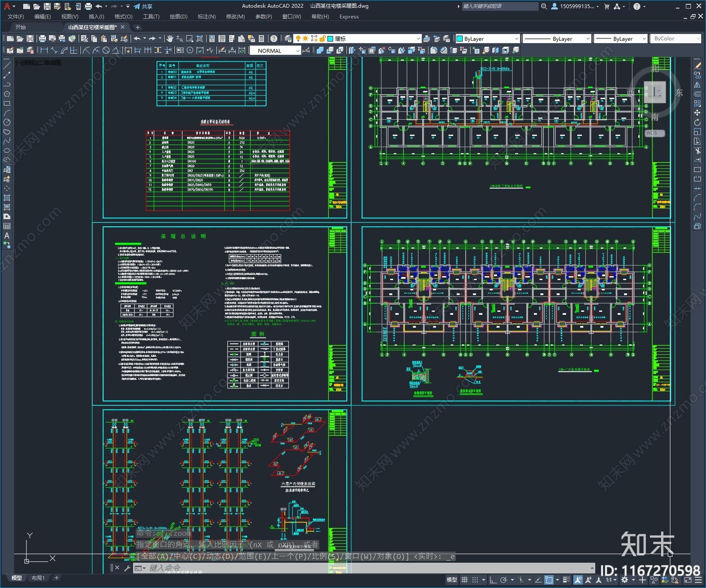Select the multiline Text tool in the left toolbar
Image resolution: width=706 pixels, height=588 pixels.
tap(7, 236)
